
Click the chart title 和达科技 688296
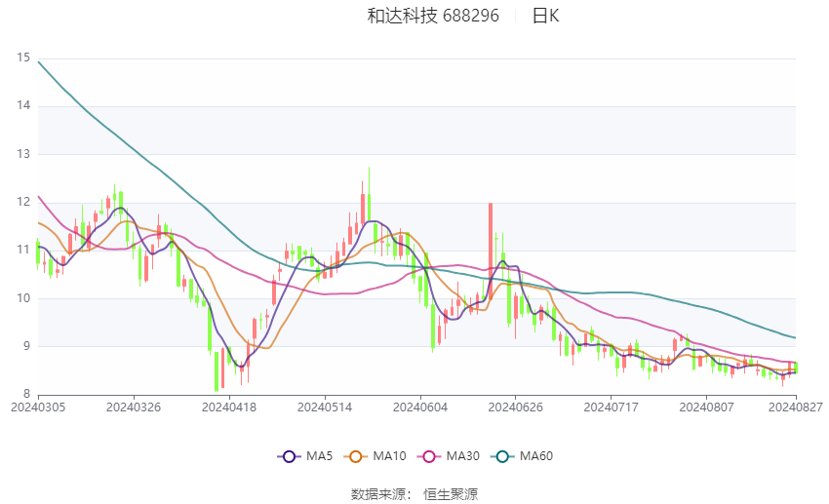(433, 16)
